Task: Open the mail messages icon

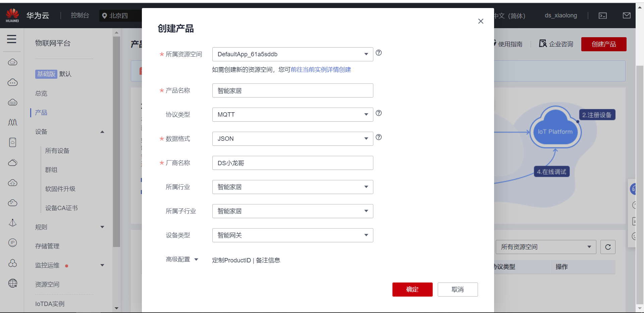Action: [x=627, y=15]
